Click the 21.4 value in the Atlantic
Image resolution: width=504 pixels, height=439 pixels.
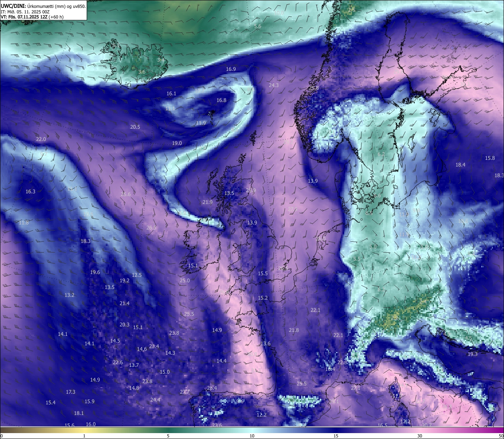(x=124, y=304)
